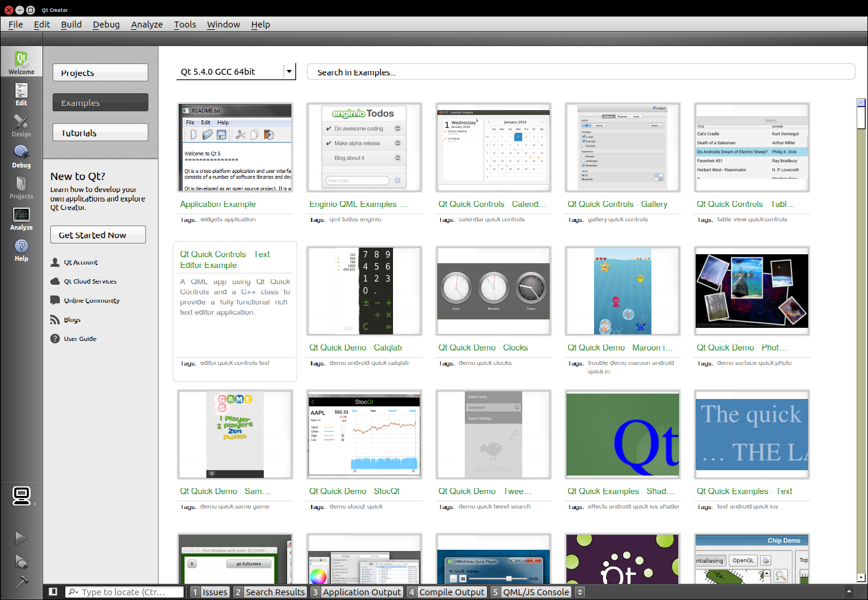Open the Analyze menu in the menu bar

coord(147,25)
